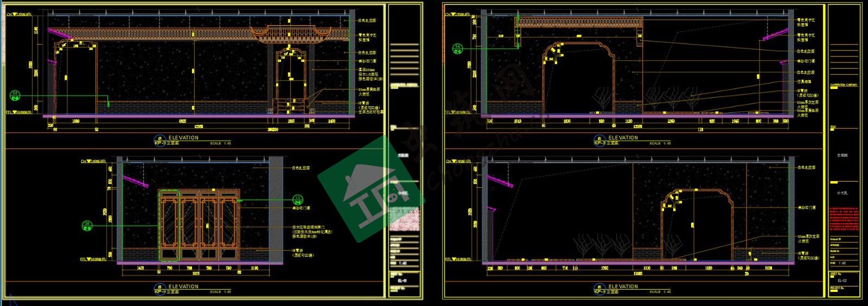Select the green callout circle on the top-right elevation
868x306 pixels.
(x=457, y=49)
